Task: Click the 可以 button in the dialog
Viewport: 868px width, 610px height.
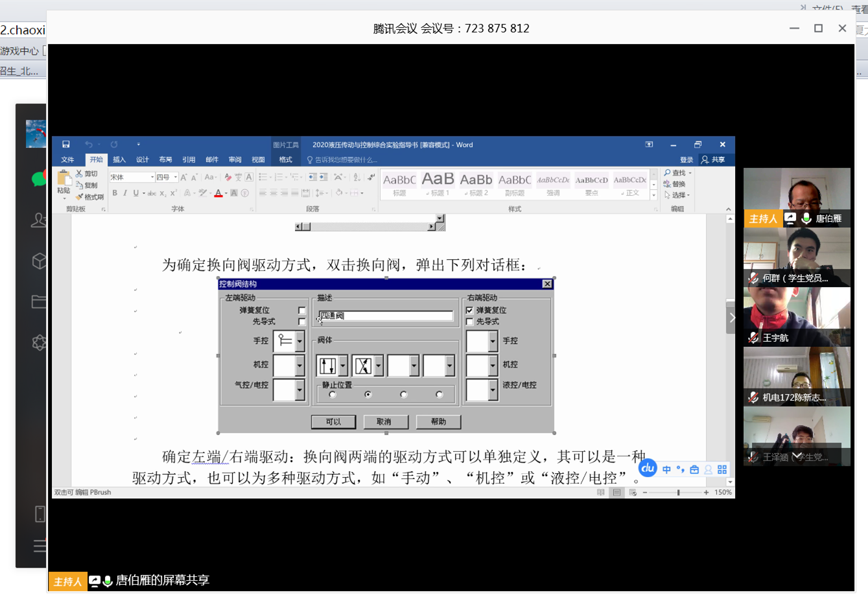Action: pyautogui.click(x=334, y=422)
